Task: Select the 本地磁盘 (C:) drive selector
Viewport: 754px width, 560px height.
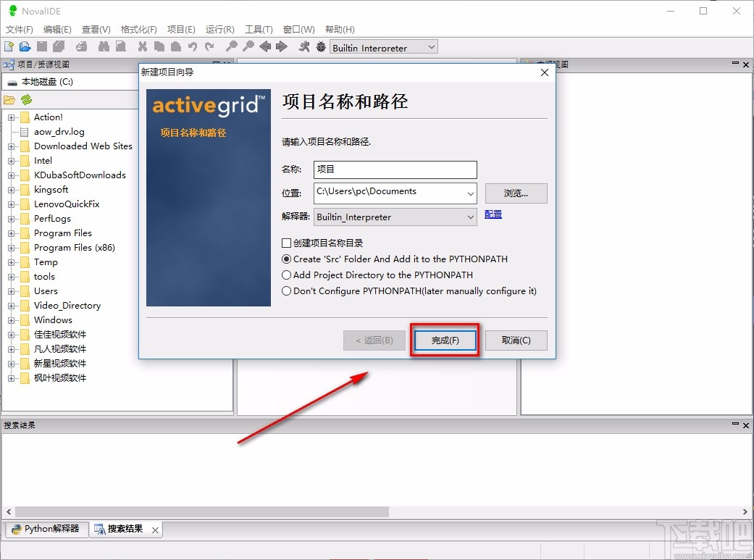Action: pos(70,82)
